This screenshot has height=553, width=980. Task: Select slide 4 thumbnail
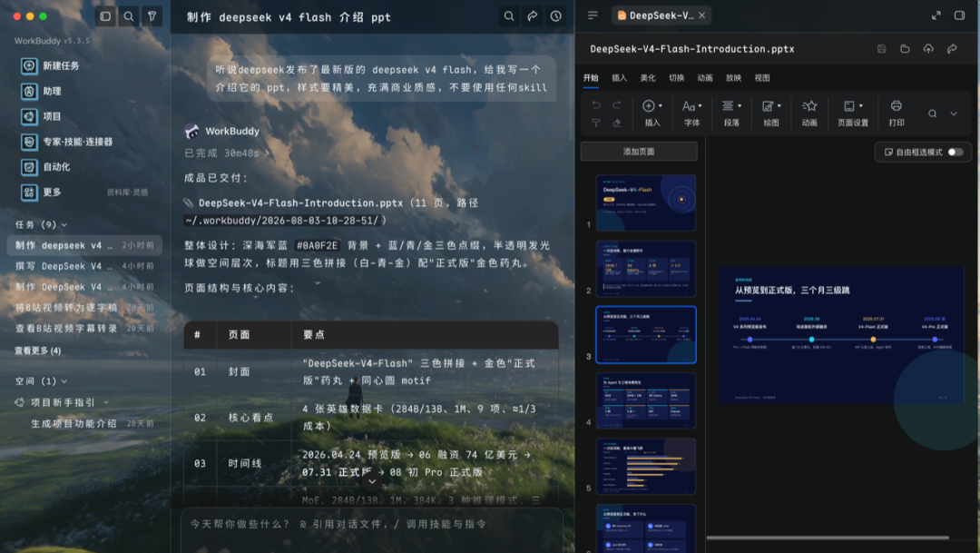tap(646, 401)
